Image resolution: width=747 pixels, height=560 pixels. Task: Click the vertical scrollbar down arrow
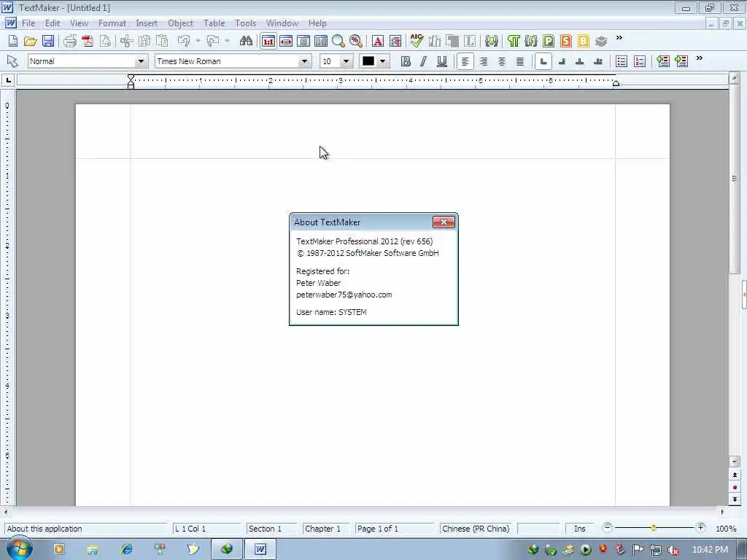coord(735,462)
